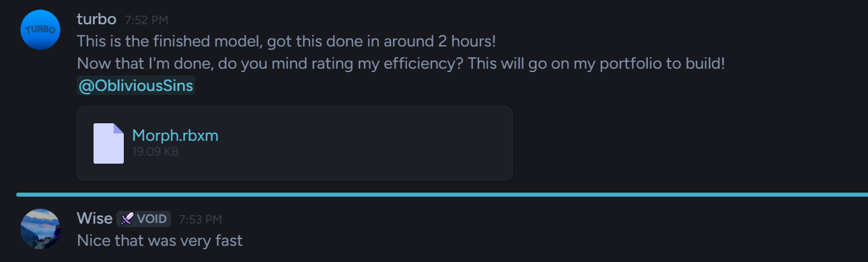Click the 19.09 KB file size label
868x262 pixels.
(x=155, y=152)
